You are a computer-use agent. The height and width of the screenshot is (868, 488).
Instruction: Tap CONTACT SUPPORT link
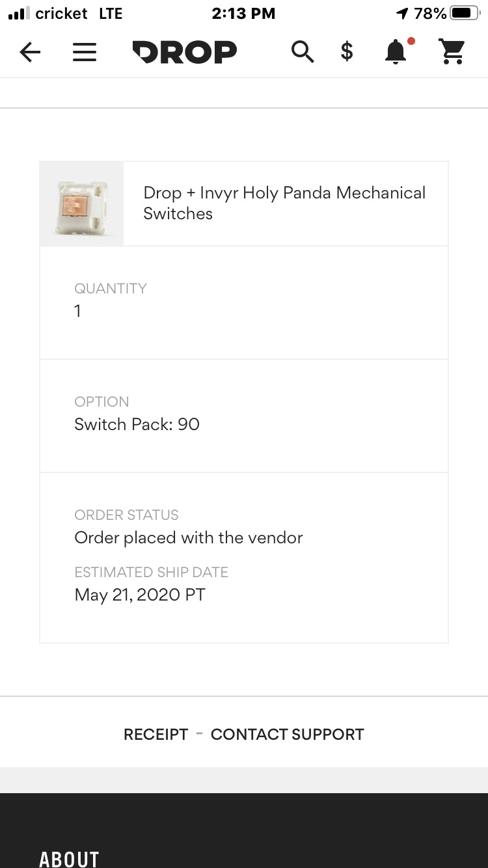point(287,735)
